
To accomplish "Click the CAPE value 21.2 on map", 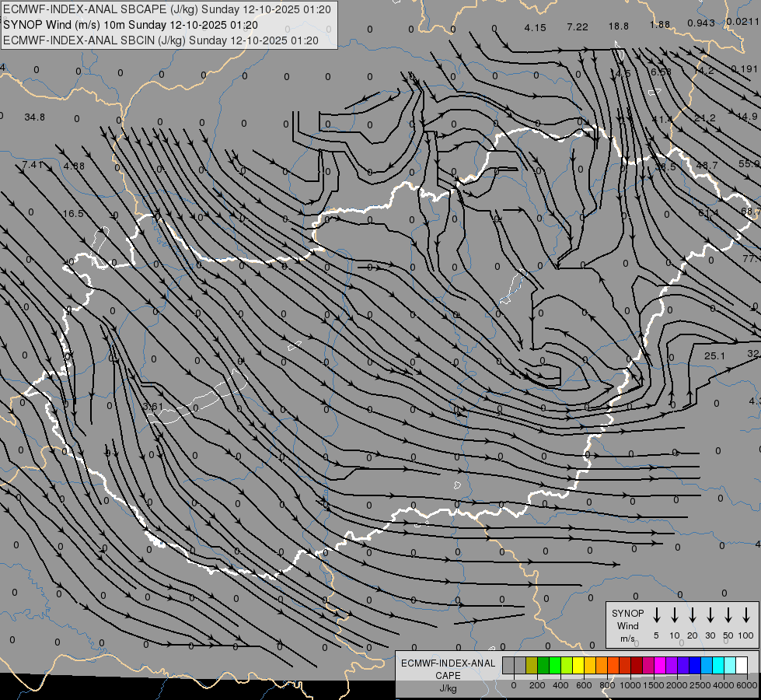I will click(x=705, y=118).
